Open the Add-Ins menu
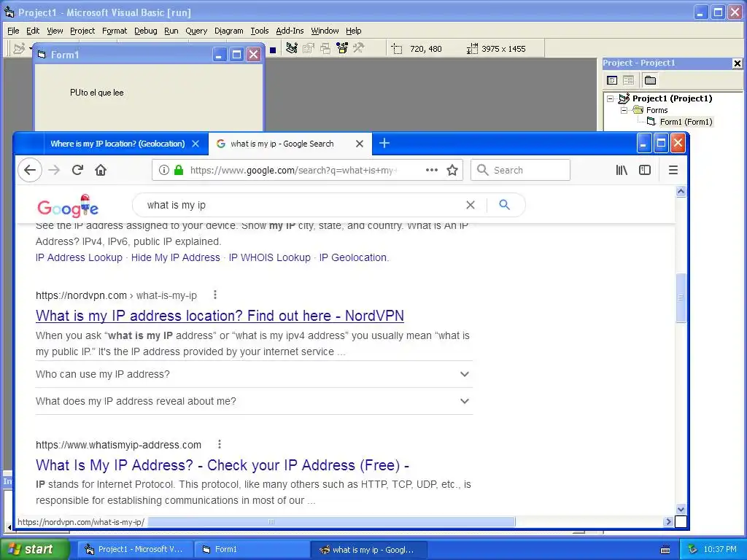The height and width of the screenshot is (560, 747). coord(290,31)
